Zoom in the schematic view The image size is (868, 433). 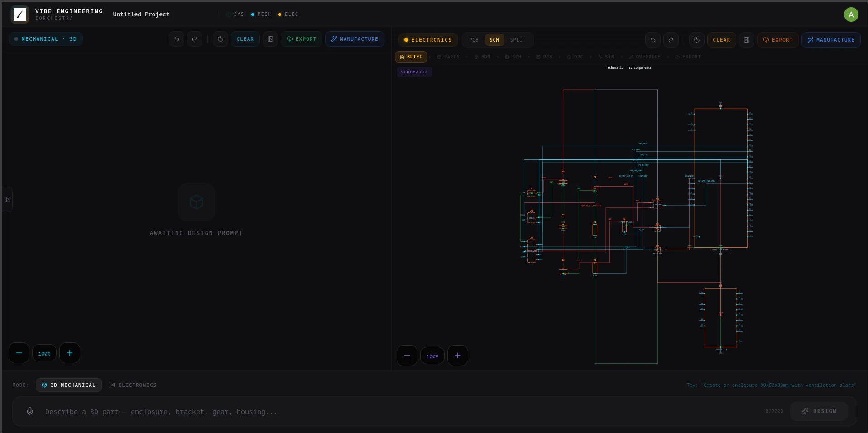pyautogui.click(x=457, y=356)
